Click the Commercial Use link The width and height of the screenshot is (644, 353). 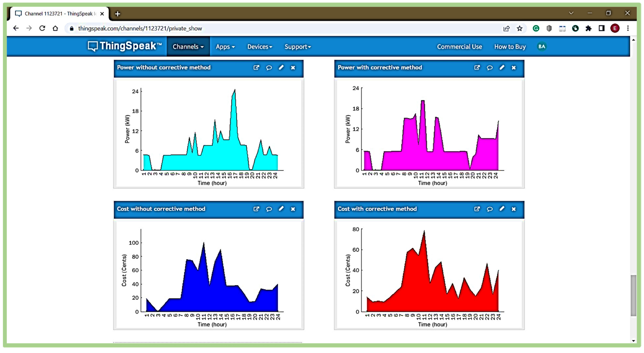click(459, 47)
